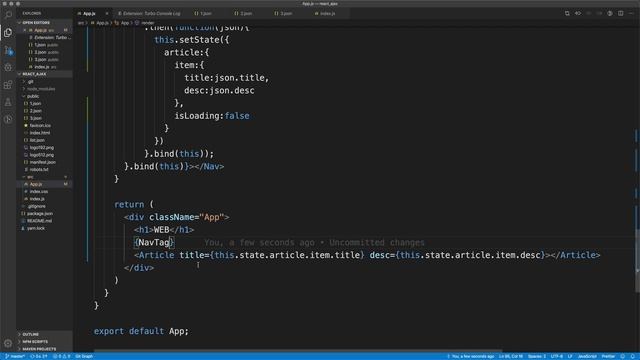Screen dimensions: 640x360
Task: Open the Search view in activity bar
Action: point(8,15)
